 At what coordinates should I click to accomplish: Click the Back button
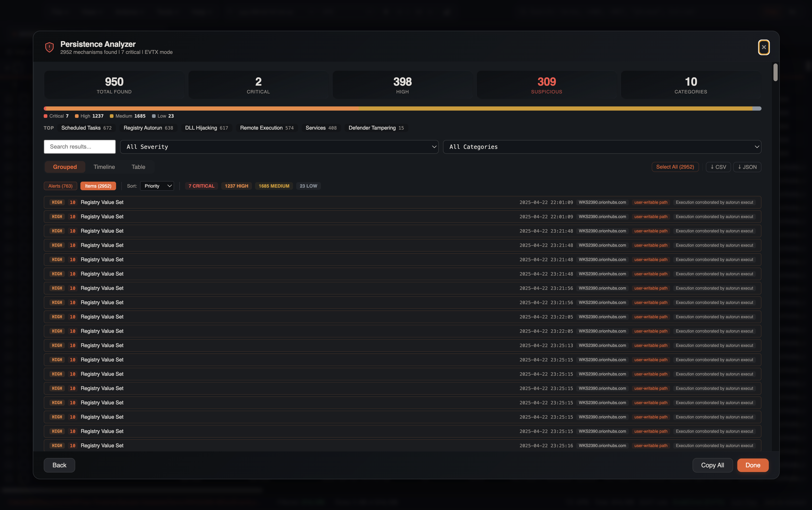(x=59, y=465)
